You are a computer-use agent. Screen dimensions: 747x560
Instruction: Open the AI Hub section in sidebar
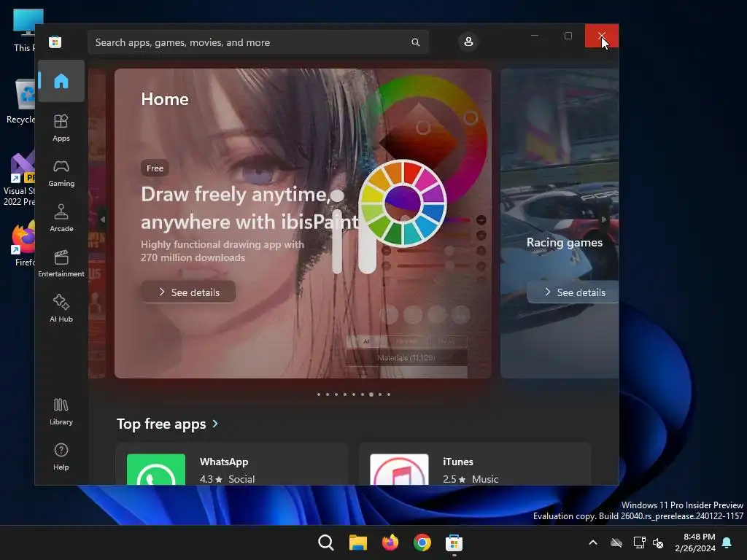[x=61, y=308]
